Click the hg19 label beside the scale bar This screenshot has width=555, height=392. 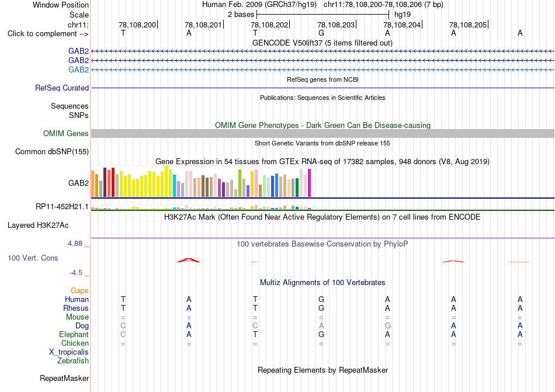point(403,15)
